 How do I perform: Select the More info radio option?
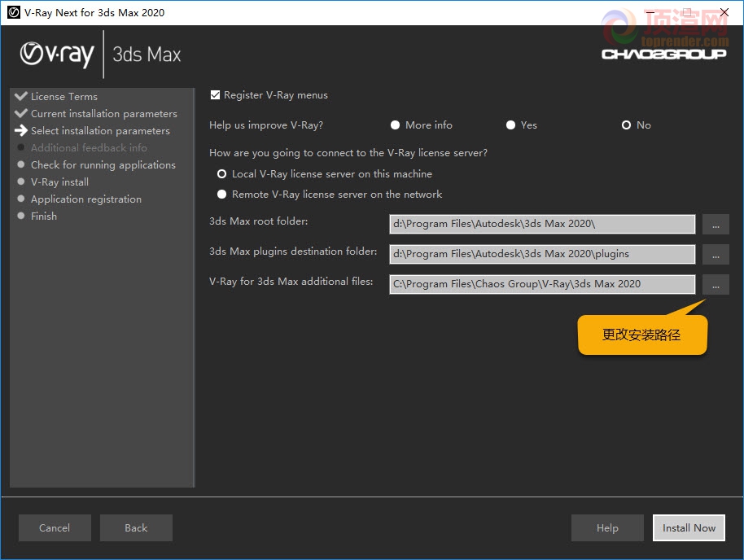coord(395,125)
